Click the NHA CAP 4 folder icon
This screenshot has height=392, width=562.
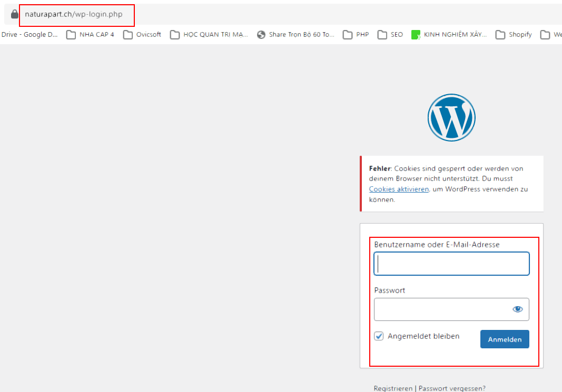coord(71,34)
